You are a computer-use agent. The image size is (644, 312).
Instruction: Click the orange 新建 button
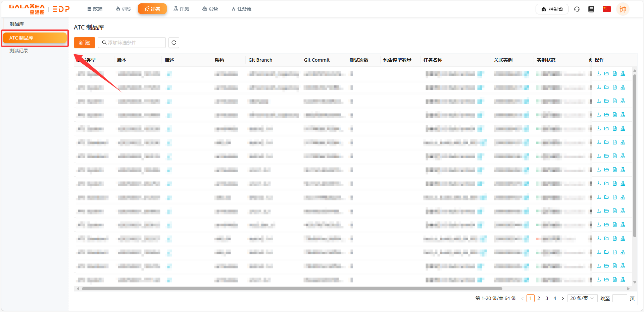point(85,43)
